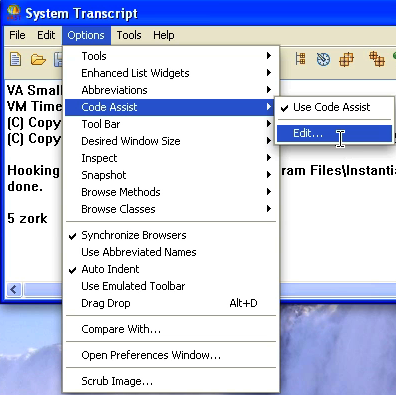The image size is (396, 395).
Task: Click the horizontal scrollbar left arrow
Action: point(13,290)
